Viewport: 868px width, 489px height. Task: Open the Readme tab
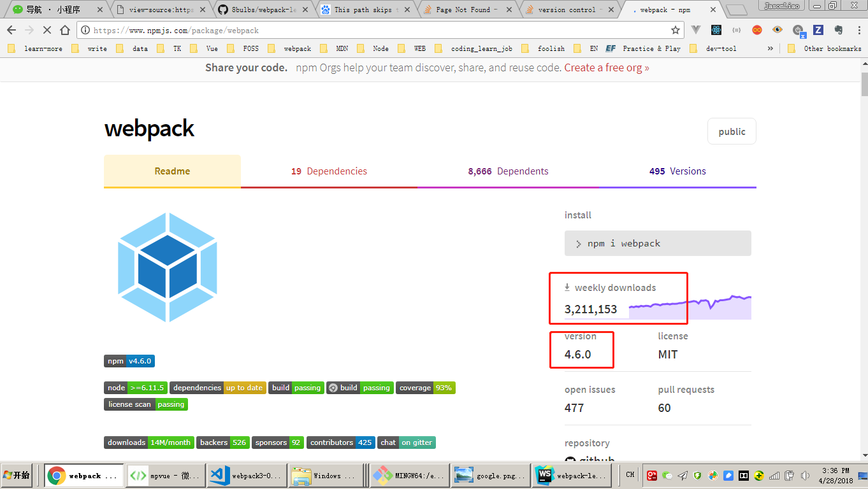[172, 171]
